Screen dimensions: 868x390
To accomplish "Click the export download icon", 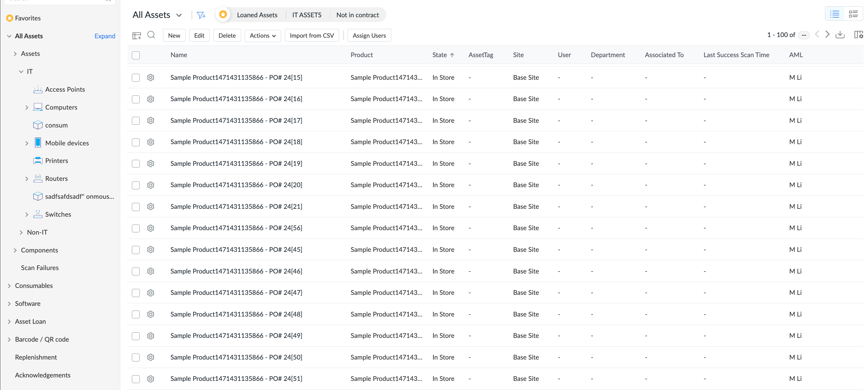I will (840, 35).
